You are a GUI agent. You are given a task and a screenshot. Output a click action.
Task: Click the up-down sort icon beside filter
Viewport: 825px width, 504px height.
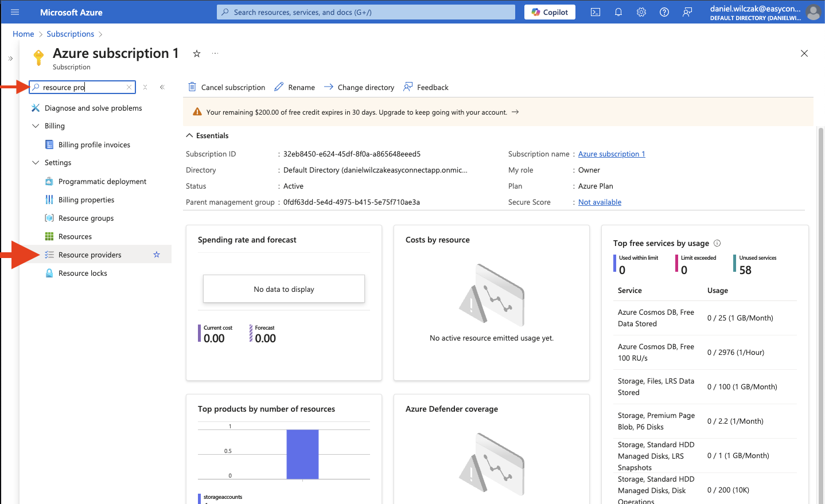[145, 87]
